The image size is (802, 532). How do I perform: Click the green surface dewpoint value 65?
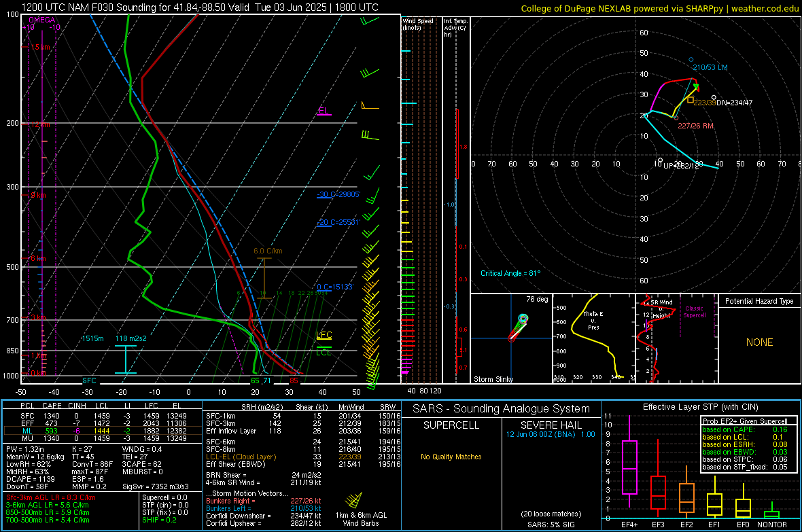click(x=256, y=380)
